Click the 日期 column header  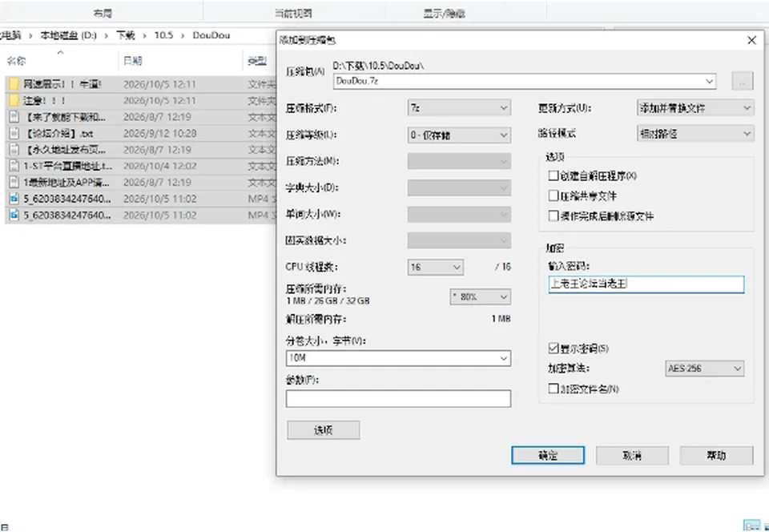132,61
